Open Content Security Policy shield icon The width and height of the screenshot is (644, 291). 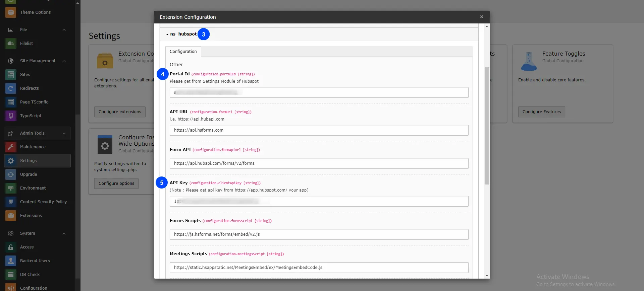click(11, 202)
